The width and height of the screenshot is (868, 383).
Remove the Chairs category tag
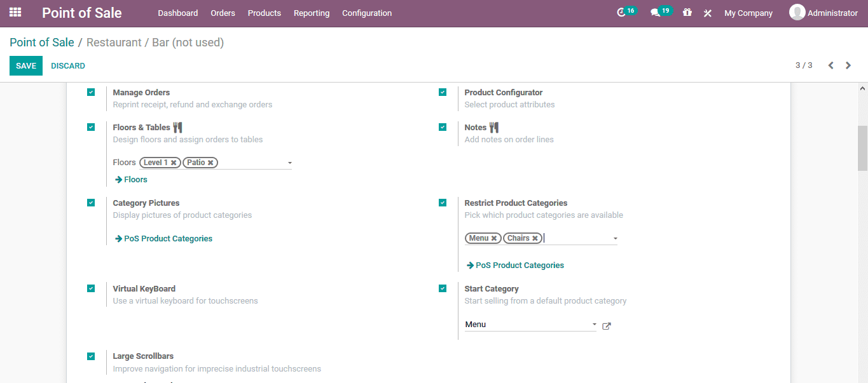536,238
